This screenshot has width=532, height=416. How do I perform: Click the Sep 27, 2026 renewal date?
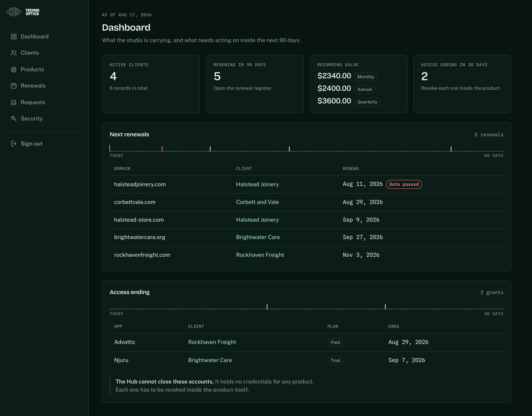[x=363, y=237]
